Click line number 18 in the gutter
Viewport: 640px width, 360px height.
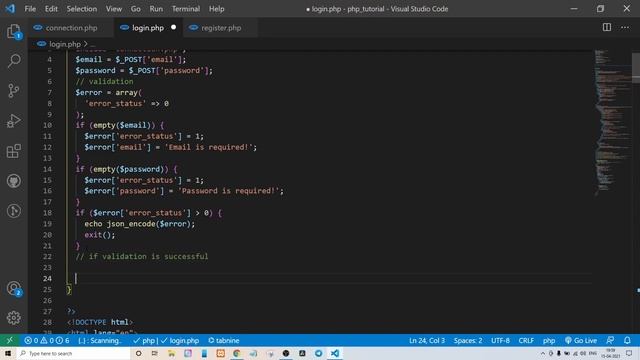click(x=47, y=213)
